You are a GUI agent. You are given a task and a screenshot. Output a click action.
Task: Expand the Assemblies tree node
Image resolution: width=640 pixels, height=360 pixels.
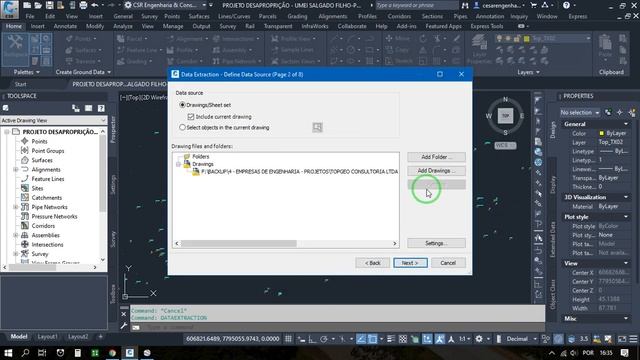16,235
